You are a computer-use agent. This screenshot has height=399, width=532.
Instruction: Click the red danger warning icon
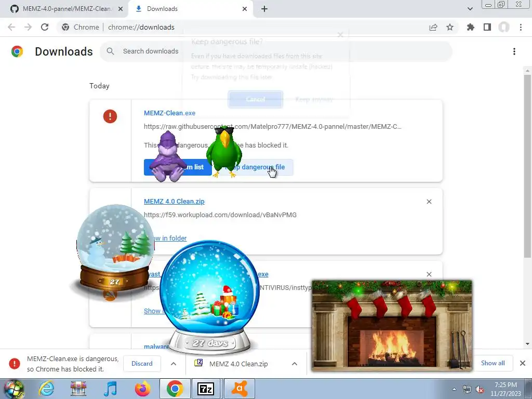click(x=110, y=116)
